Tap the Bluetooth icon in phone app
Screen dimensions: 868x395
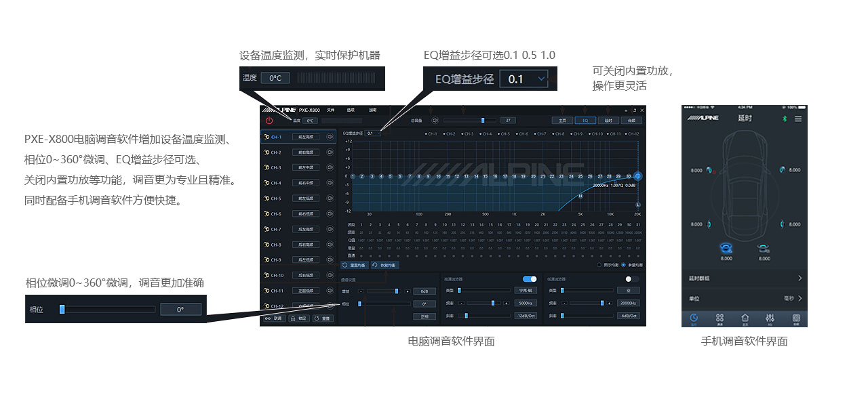click(x=785, y=119)
